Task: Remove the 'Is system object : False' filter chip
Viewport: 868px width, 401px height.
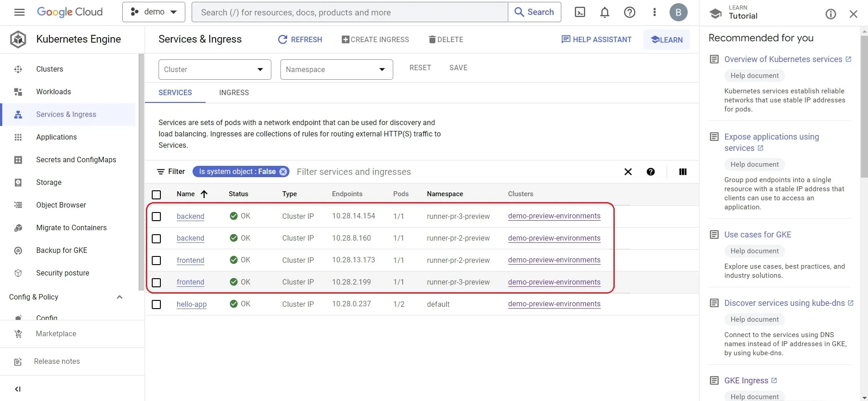Action: click(283, 172)
